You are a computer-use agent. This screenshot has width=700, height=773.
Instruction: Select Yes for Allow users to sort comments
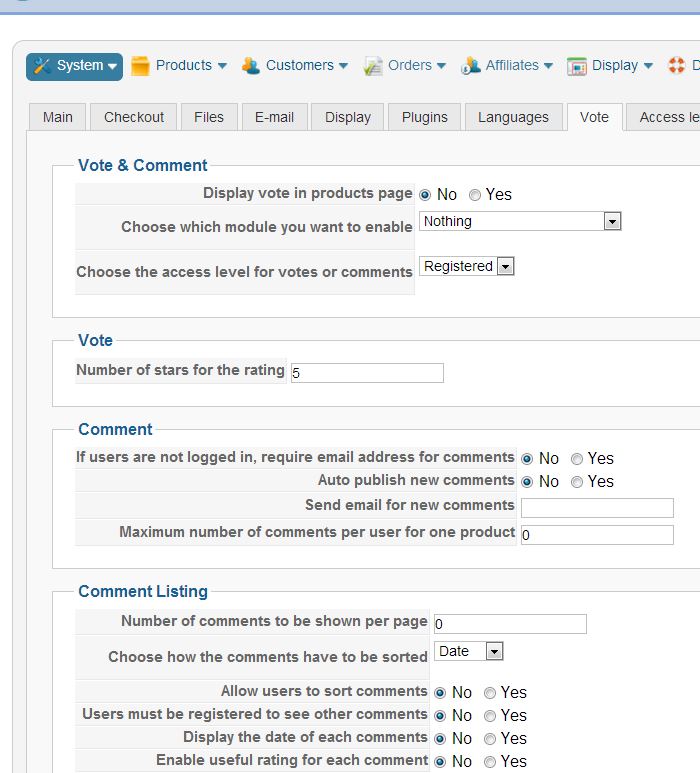[490, 693]
